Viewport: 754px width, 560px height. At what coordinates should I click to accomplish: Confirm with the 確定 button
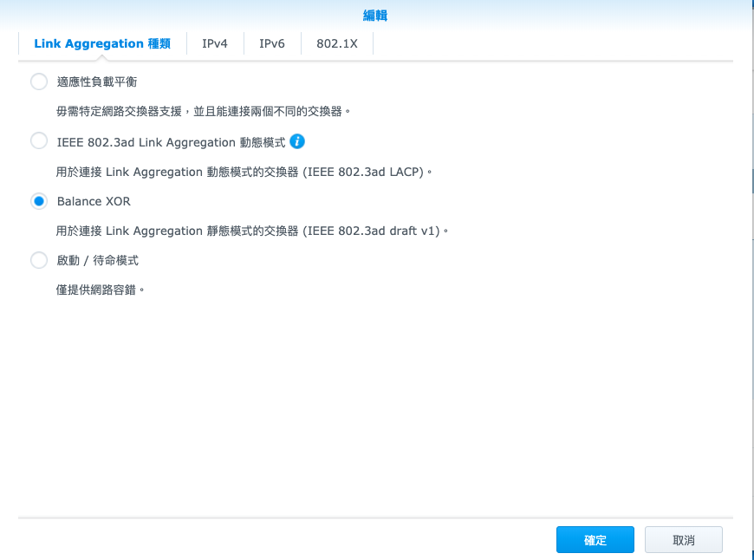pyautogui.click(x=595, y=540)
